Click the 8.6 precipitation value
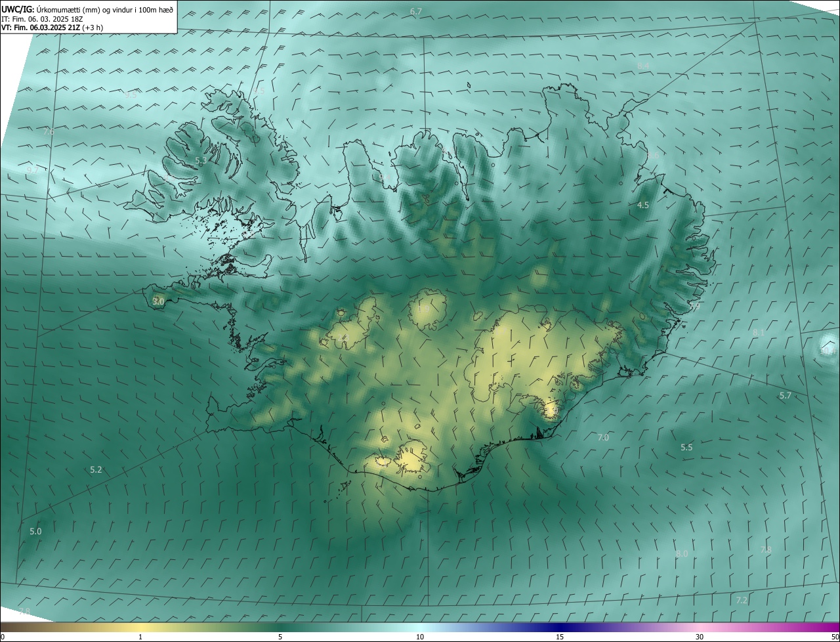Screen dimensions: 840x642 tap(652, 156)
